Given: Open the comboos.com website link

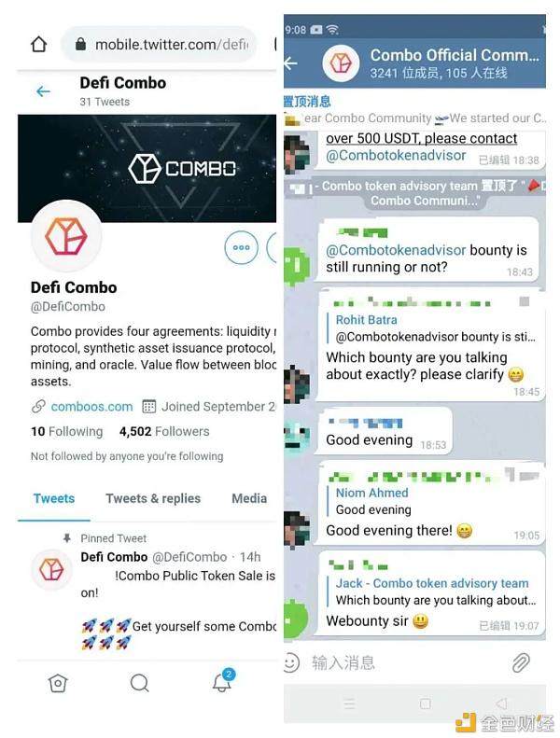Looking at the screenshot, I should pos(91,407).
